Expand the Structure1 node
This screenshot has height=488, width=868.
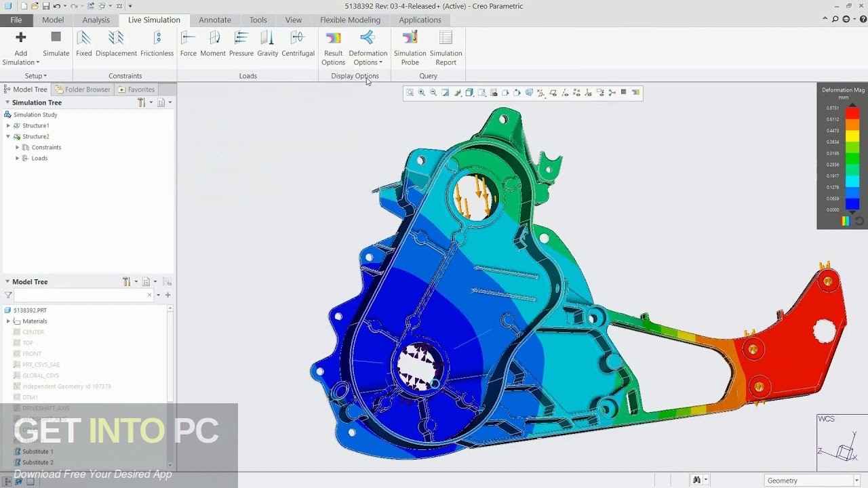click(8, 125)
